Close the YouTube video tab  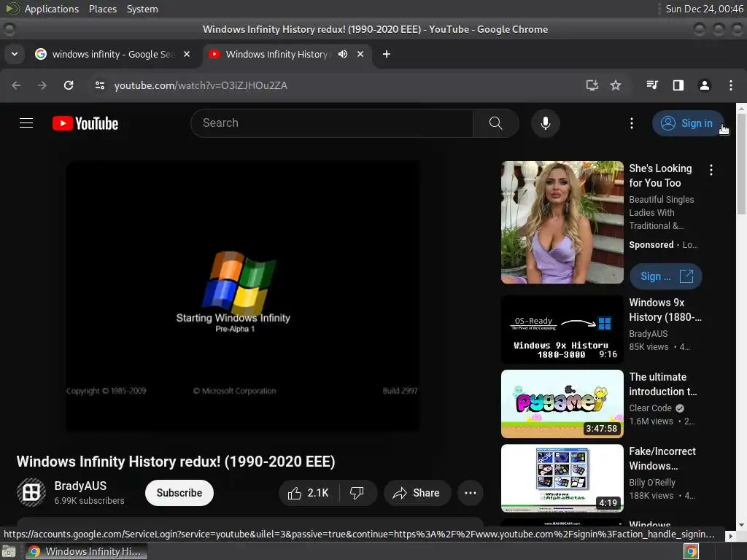(x=360, y=54)
